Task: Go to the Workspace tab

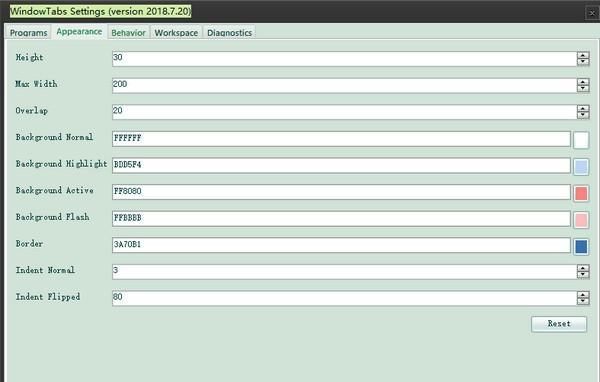Action: coord(176,33)
